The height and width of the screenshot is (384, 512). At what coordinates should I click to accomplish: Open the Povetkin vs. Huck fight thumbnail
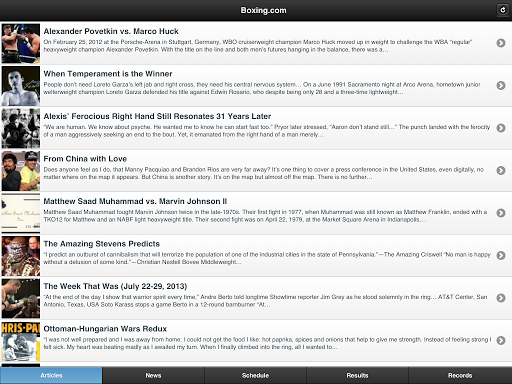(21, 43)
